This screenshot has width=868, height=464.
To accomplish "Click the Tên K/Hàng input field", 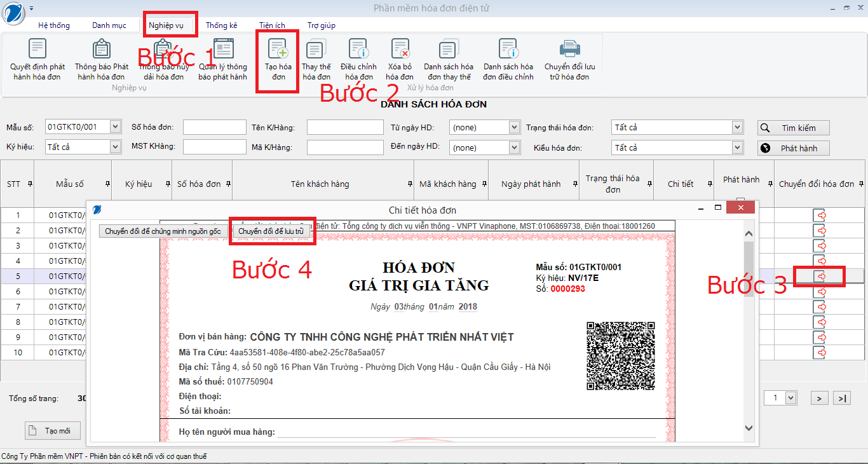I will pyautogui.click(x=345, y=127).
